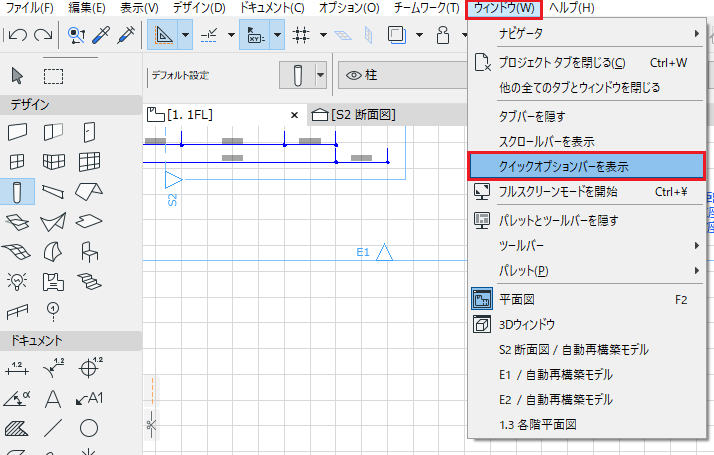Select the Object chair tool
Image resolution: width=714 pixels, height=455 pixels.
pyautogui.click(x=89, y=251)
